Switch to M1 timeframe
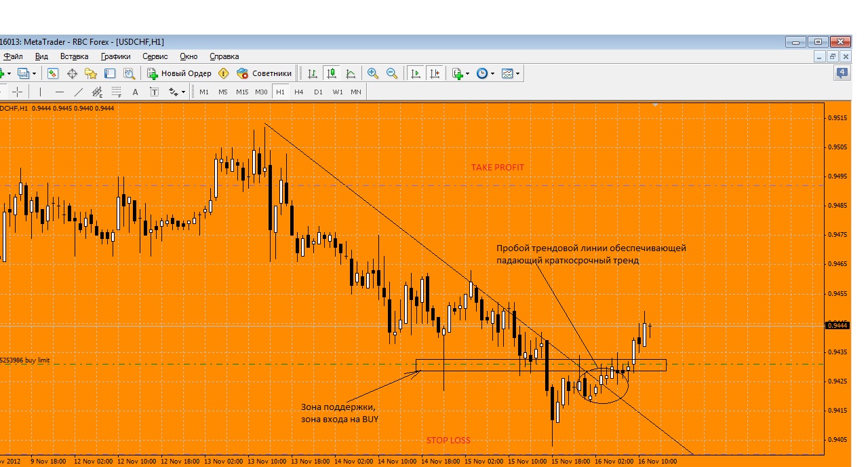868x467 pixels. [204, 92]
